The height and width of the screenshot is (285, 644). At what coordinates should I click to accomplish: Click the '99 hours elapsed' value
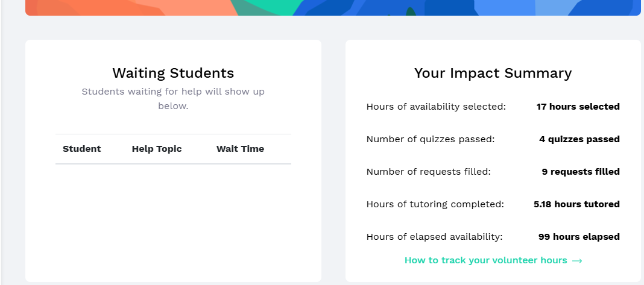[x=579, y=237]
